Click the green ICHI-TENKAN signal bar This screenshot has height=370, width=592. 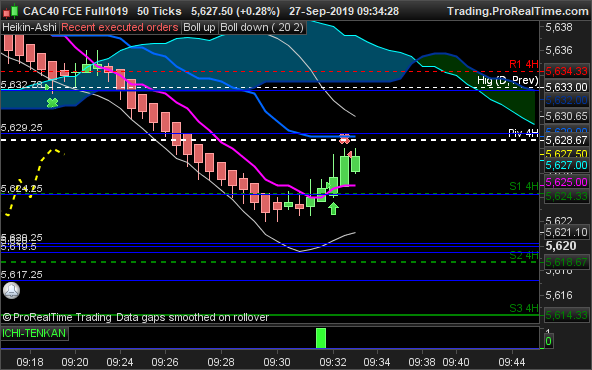click(321, 338)
